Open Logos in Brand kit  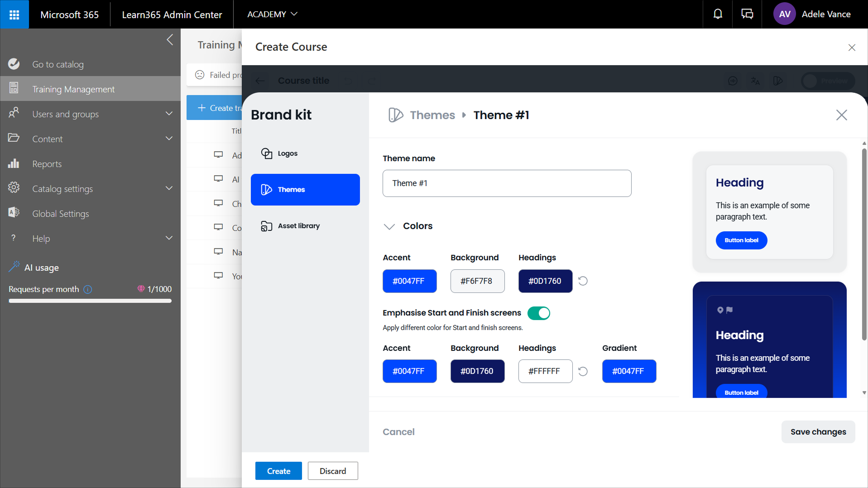[288, 153]
